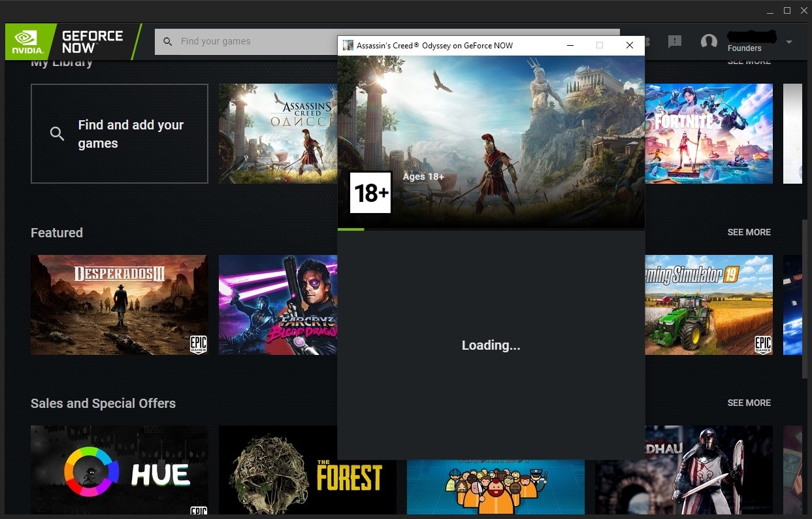Click the Ages 18+ label
The height and width of the screenshot is (519, 812).
(423, 176)
